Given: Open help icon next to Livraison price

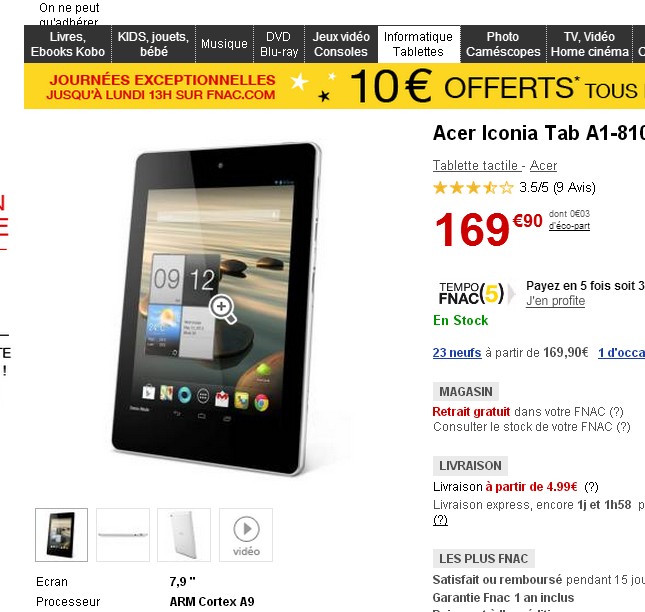Looking at the screenshot, I should (x=591, y=487).
